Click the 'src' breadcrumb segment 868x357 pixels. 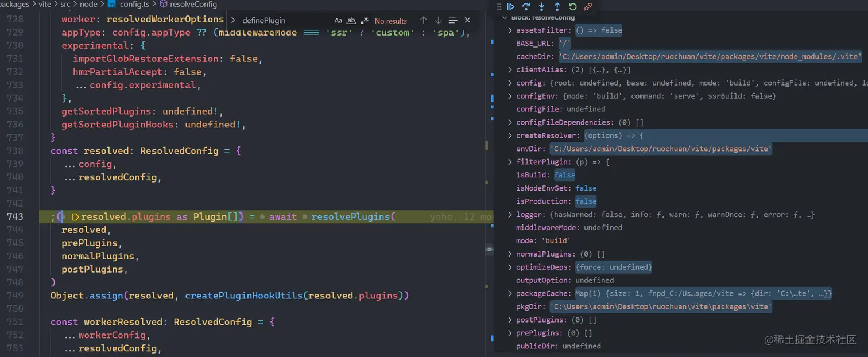click(65, 4)
